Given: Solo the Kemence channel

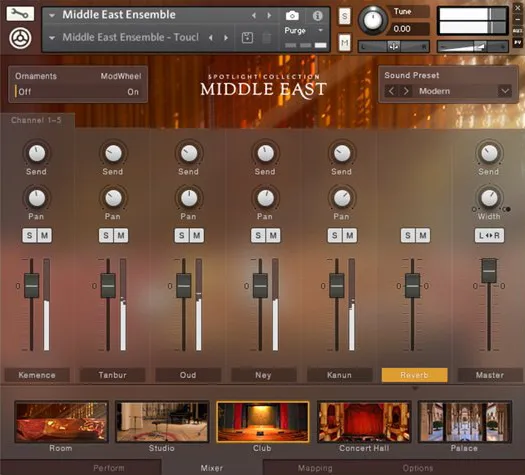Looking at the screenshot, I should click(x=29, y=235).
